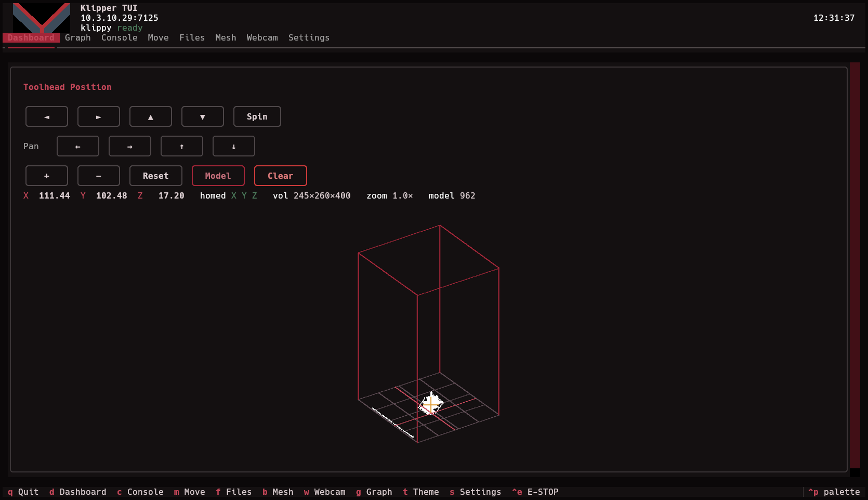The width and height of the screenshot is (868, 500).
Task: Click Console shortcut in footer bar
Action: (x=140, y=492)
